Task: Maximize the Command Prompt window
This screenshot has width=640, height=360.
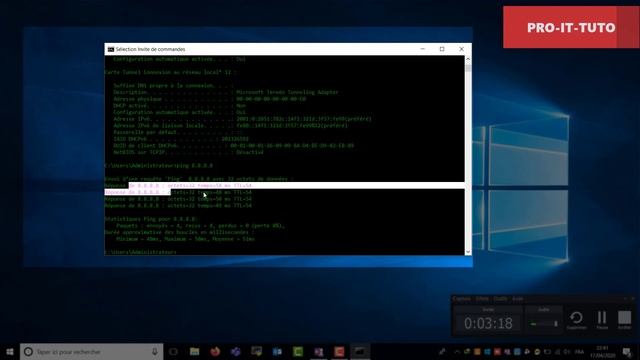Action: (x=442, y=49)
